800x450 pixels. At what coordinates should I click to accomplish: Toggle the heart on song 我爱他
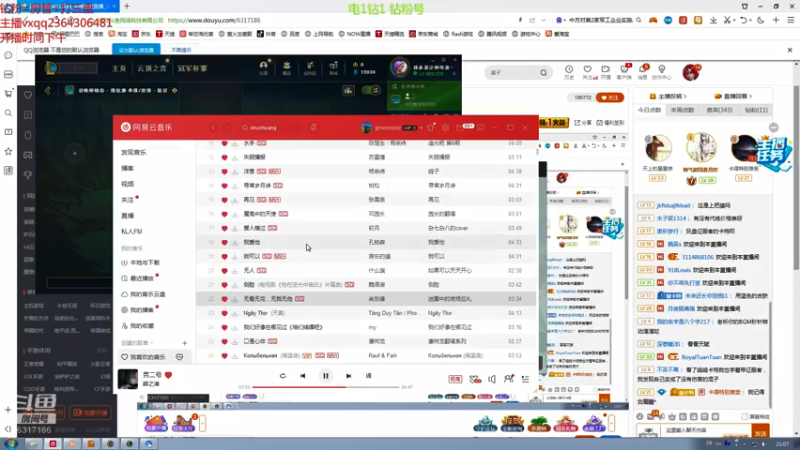(x=224, y=242)
